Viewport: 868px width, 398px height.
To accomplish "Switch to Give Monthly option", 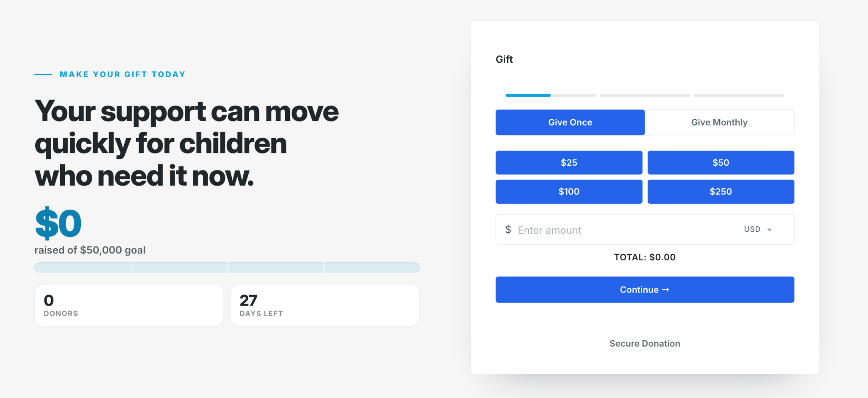I will [719, 122].
